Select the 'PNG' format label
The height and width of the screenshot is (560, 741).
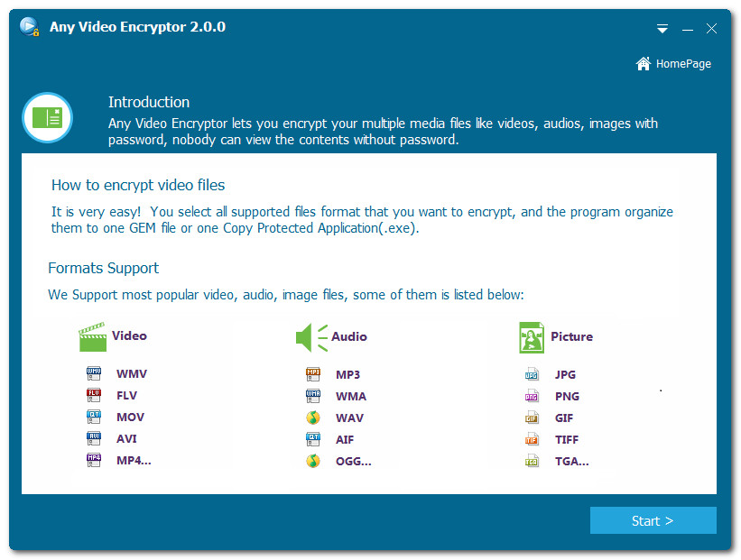coord(567,397)
